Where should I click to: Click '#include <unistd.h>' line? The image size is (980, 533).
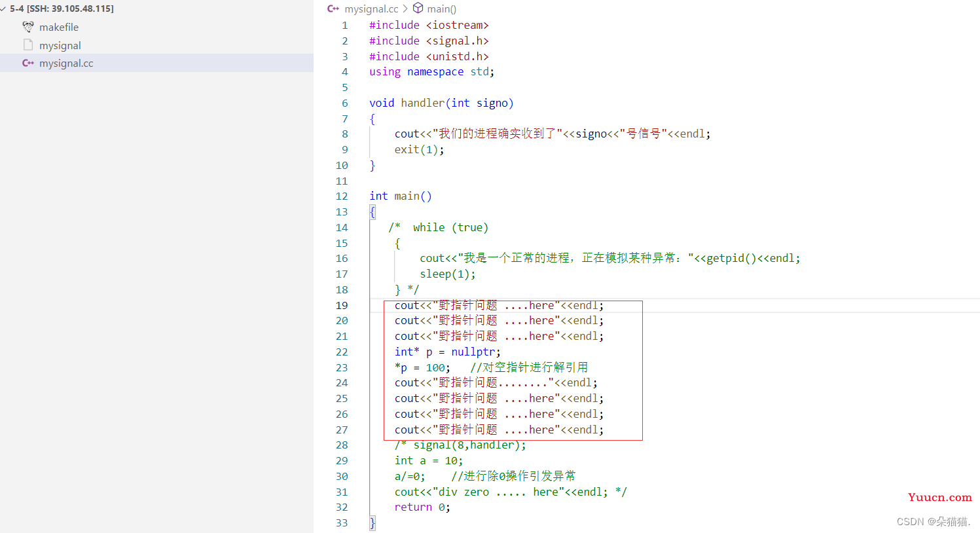[429, 56]
